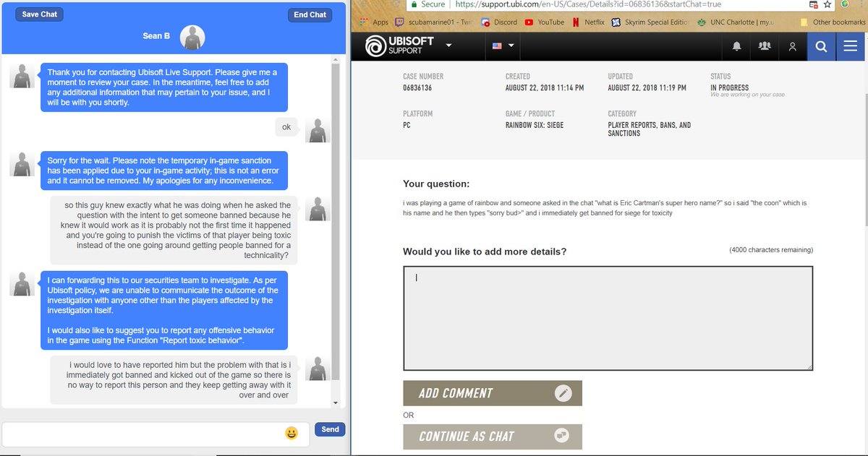Click the IN PROGRESS status text
Viewport: 868px width, 456px height.
pos(729,87)
